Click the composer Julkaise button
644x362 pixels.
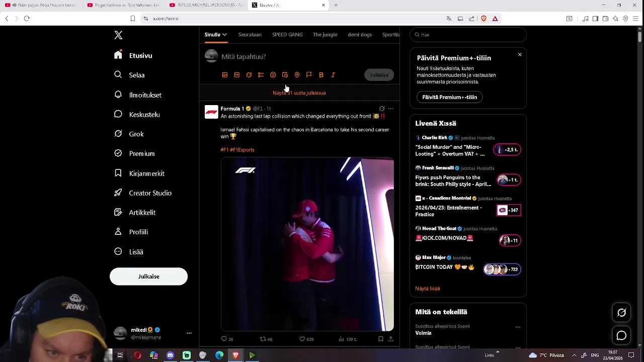[x=379, y=75]
